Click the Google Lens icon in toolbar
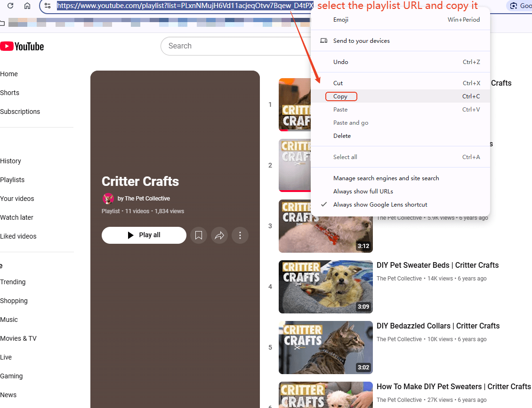The height and width of the screenshot is (408, 532). [513, 6]
